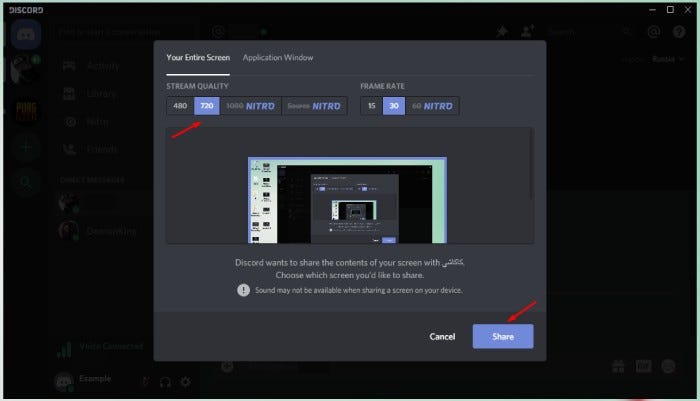Open Library in the sidebar

89,94
